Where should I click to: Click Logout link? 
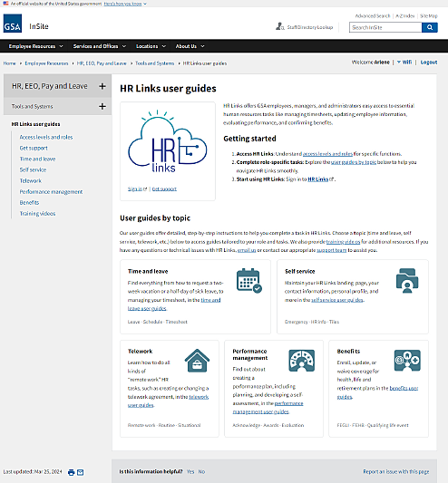(x=429, y=63)
